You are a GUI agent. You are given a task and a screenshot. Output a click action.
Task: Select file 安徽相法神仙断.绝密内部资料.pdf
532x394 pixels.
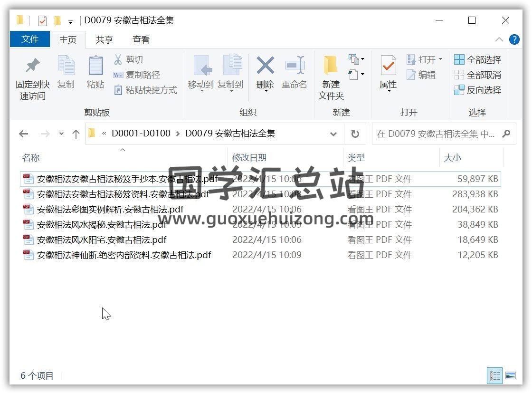pos(261,255)
